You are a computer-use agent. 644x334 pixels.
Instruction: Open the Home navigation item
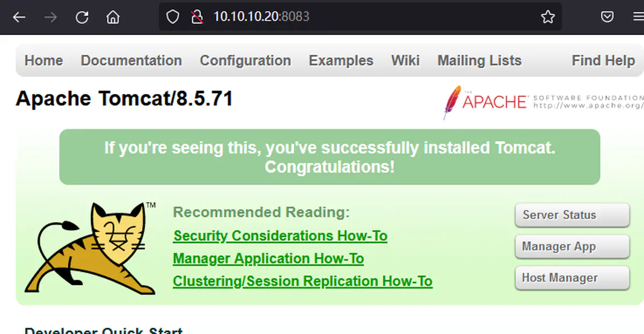click(44, 61)
